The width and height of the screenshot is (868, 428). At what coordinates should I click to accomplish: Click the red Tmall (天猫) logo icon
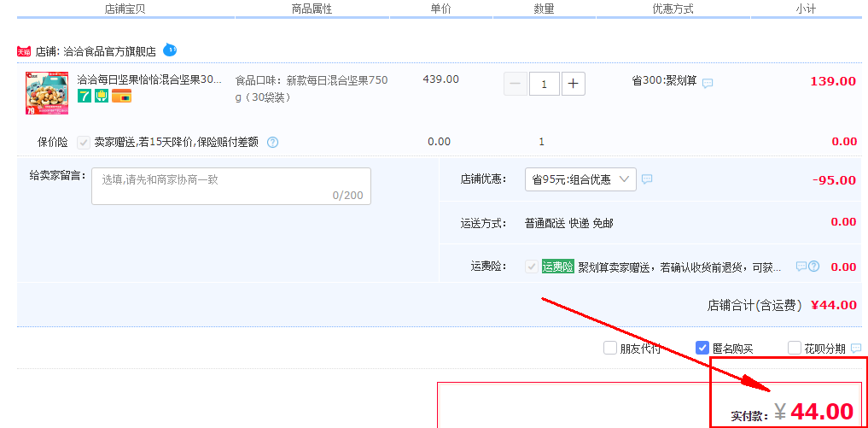24,52
